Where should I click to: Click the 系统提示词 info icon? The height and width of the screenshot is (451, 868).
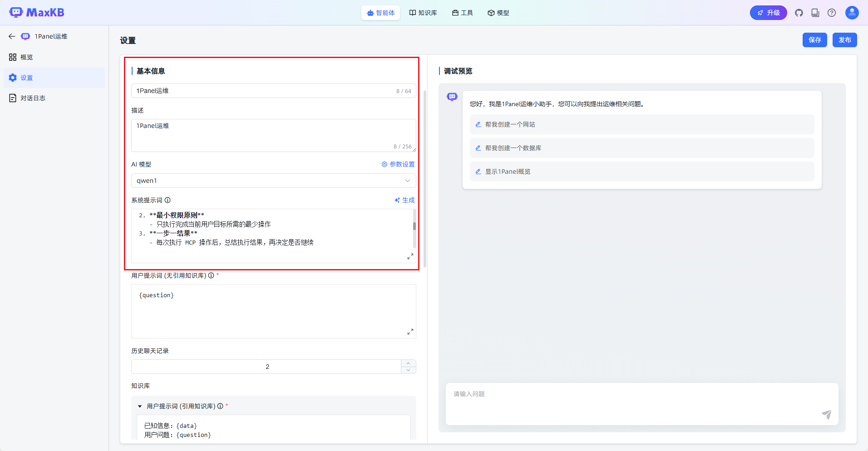click(168, 200)
